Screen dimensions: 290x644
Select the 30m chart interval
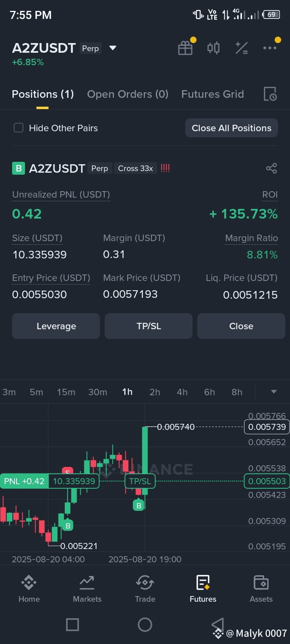pyautogui.click(x=97, y=392)
